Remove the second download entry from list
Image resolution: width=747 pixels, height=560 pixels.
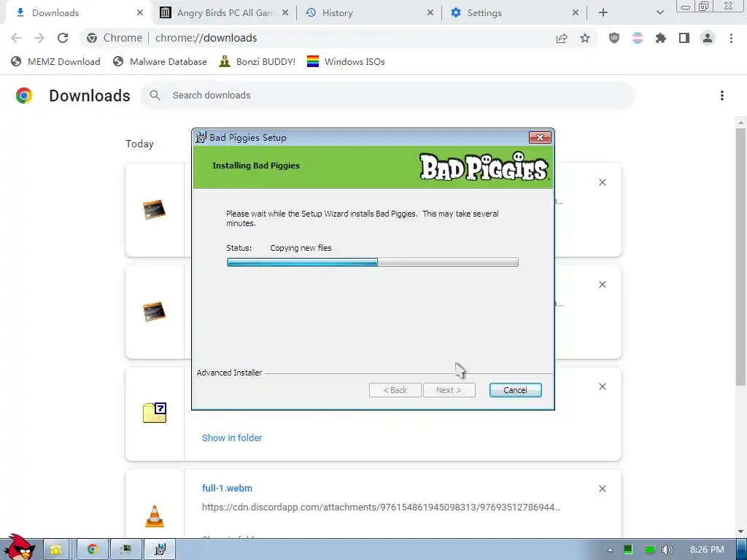602,284
